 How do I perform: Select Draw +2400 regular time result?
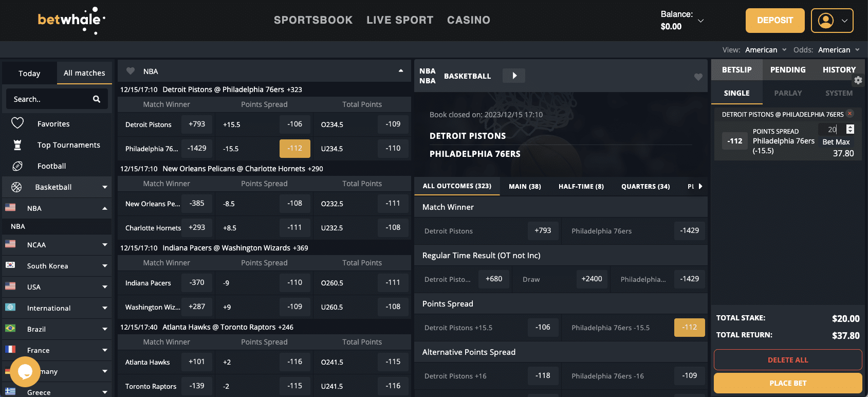click(592, 279)
